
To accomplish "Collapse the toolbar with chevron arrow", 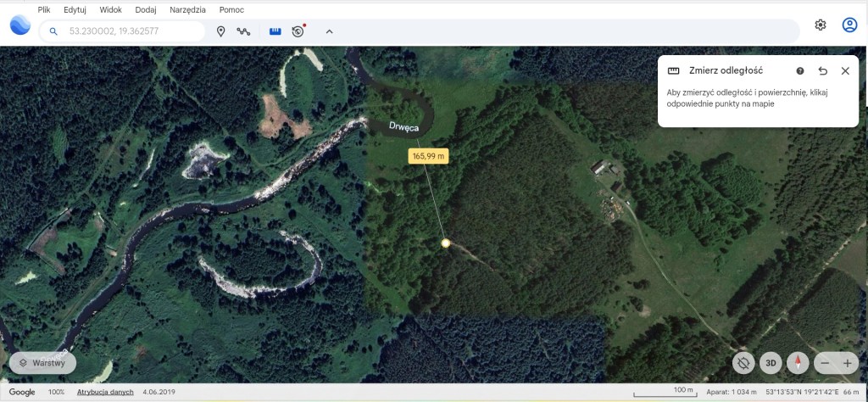I will pos(329,31).
